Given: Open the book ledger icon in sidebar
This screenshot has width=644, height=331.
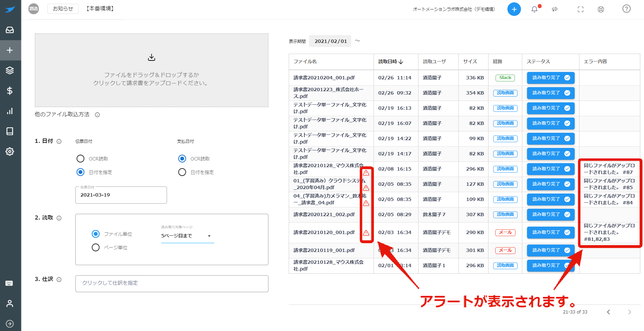Looking at the screenshot, I should (10, 131).
